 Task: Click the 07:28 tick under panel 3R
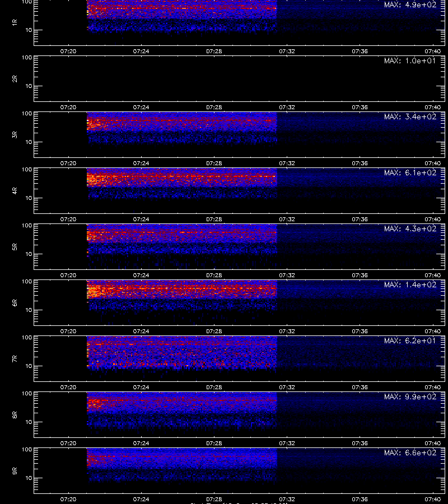(x=214, y=163)
